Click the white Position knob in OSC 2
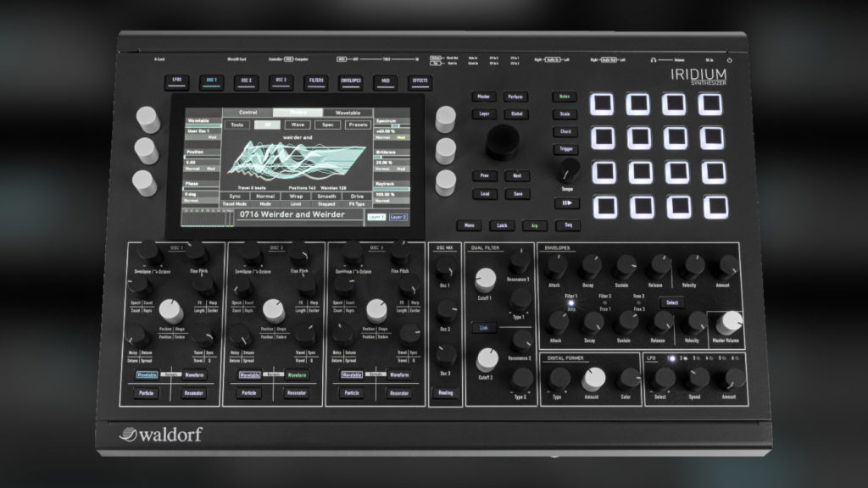Screen dimensions: 868x488 [x=274, y=311]
